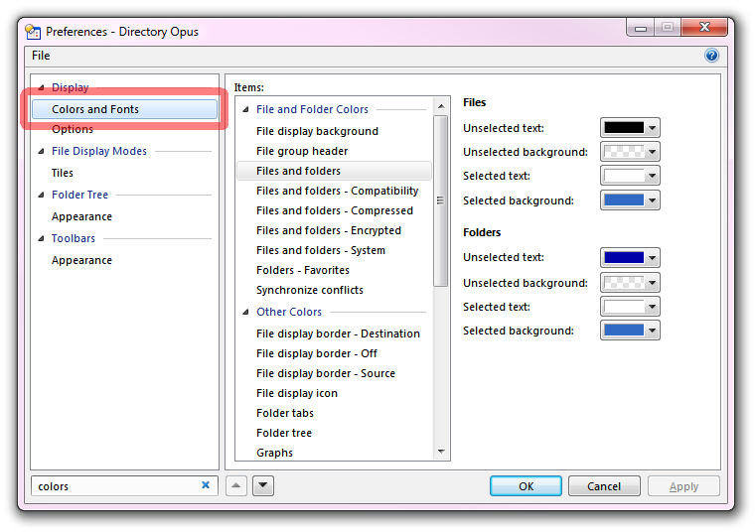Open the File menu
756x532 pixels.
pyautogui.click(x=41, y=56)
